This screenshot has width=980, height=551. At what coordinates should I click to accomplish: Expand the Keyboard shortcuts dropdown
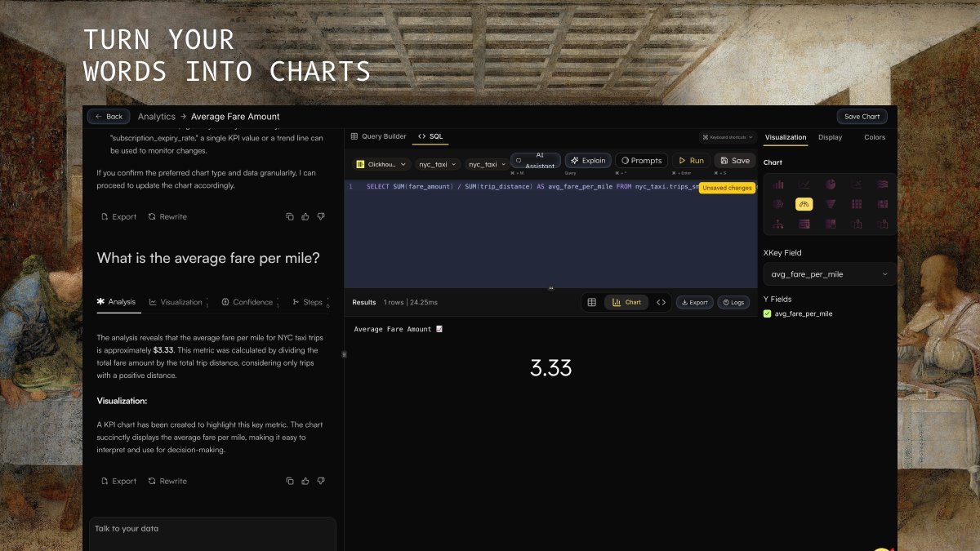pos(728,137)
